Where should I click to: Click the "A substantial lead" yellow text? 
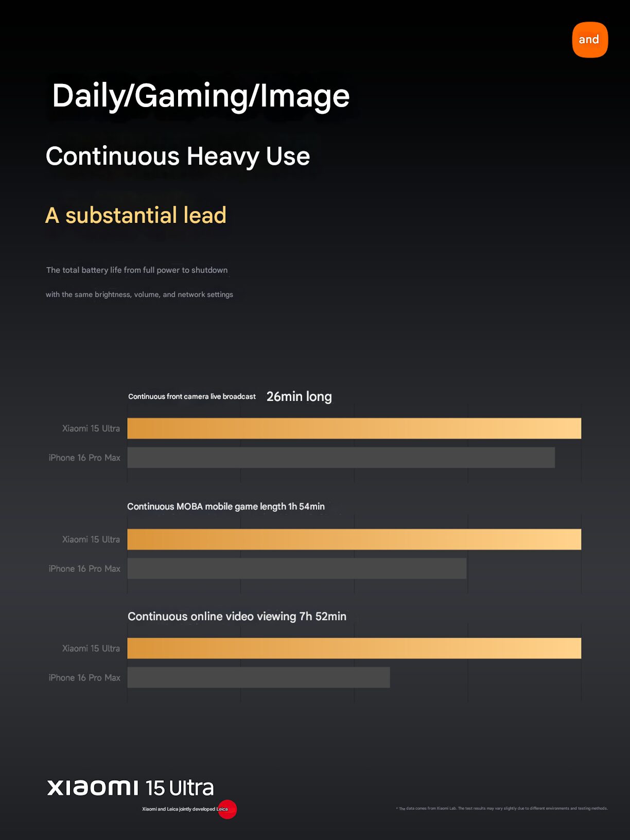tap(136, 215)
